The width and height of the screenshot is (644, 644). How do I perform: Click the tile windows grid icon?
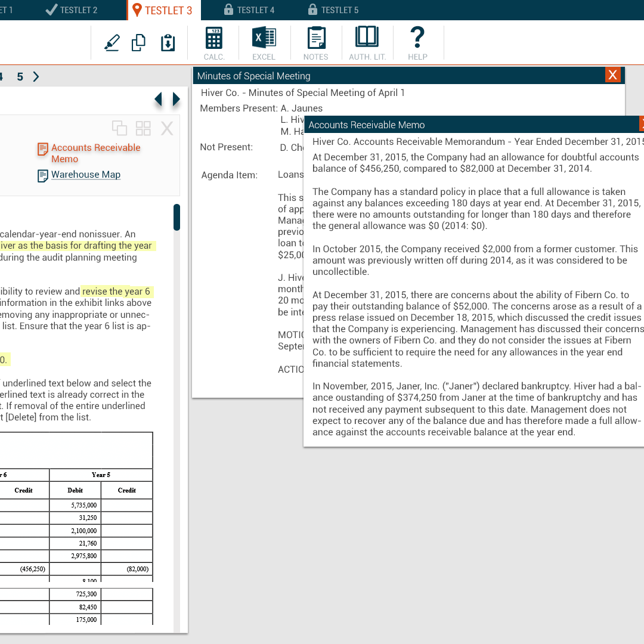pyautogui.click(x=143, y=128)
